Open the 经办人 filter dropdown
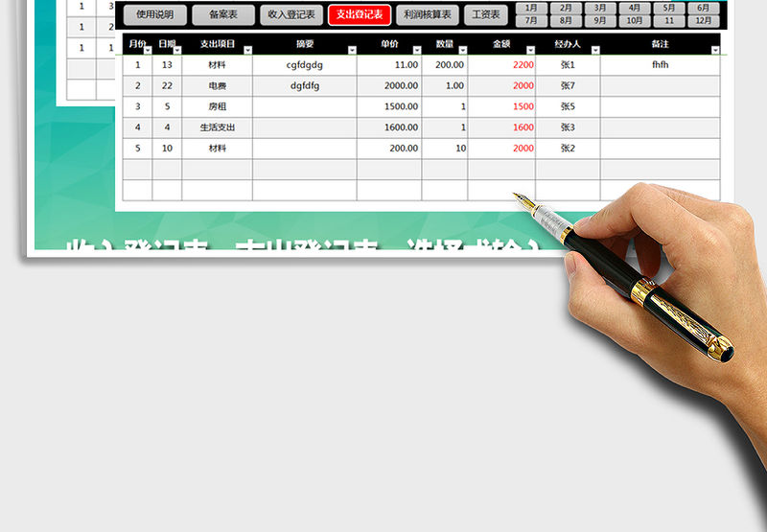 (x=595, y=50)
